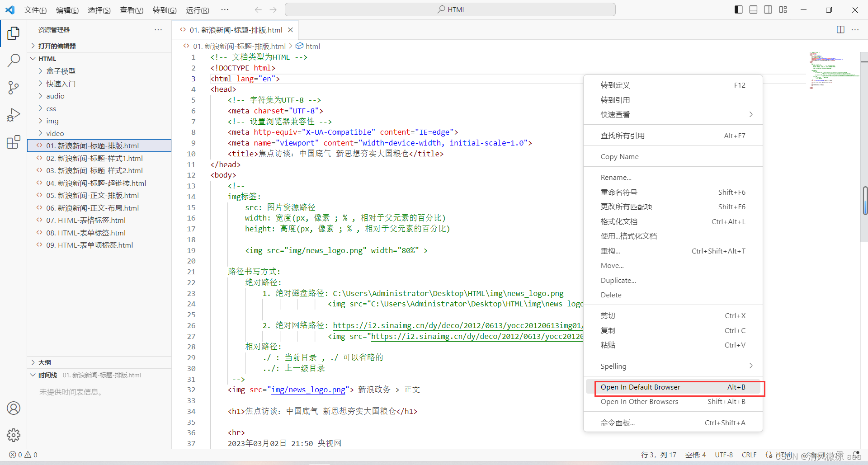Screen dimensions: 868x465
Task: Open the Source Control view
Action: click(14, 87)
